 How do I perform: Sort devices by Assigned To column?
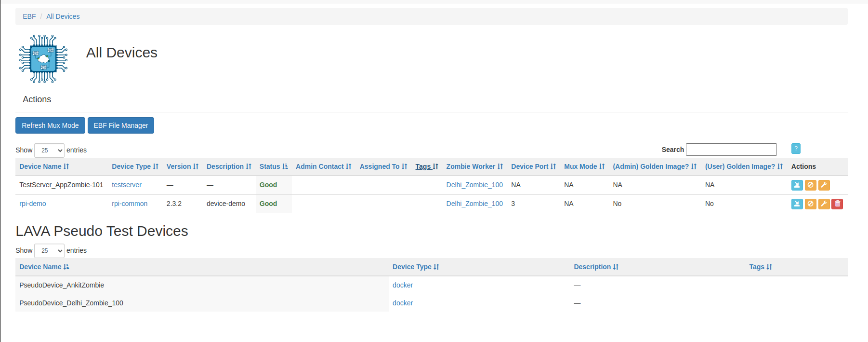click(x=383, y=166)
